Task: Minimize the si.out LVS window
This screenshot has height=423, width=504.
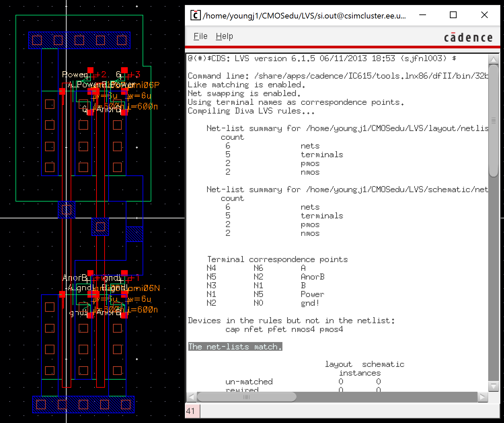Action: 422,15
